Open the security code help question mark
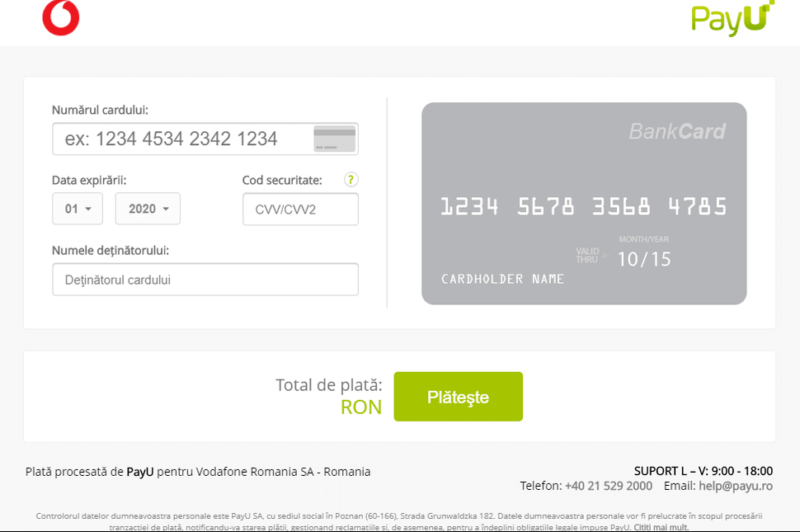Image resolution: width=800 pixels, height=532 pixels. click(351, 180)
